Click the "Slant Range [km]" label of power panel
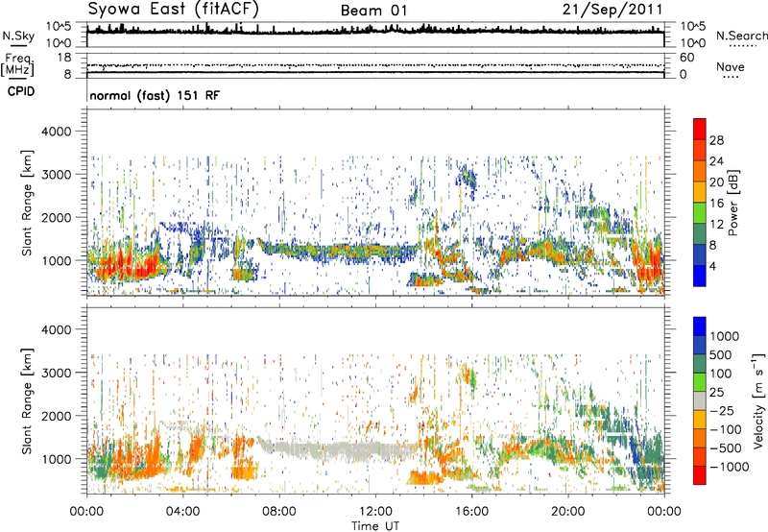 [x=27, y=203]
